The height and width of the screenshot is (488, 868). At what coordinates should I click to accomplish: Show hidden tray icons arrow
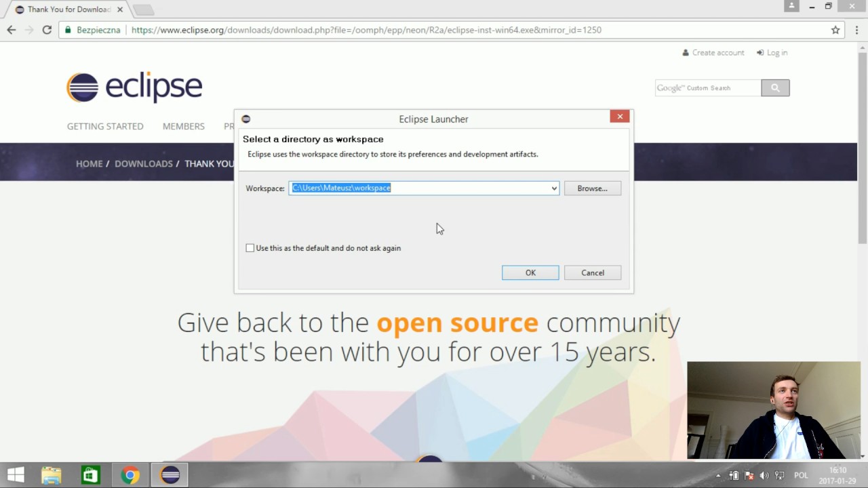coord(718,476)
